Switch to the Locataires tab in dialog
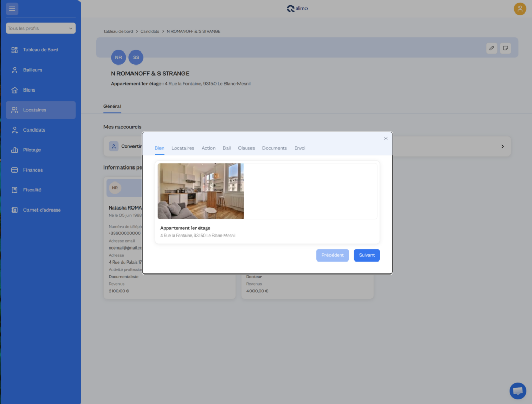This screenshot has height=404, width=532. (x=183, y=148)
